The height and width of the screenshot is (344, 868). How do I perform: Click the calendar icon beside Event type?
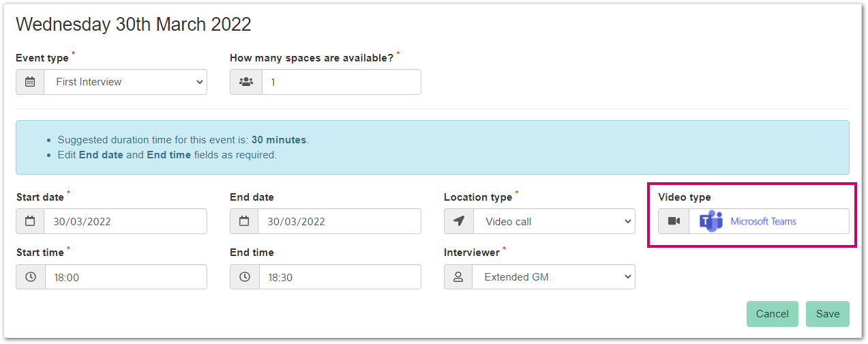pos(30,82)
